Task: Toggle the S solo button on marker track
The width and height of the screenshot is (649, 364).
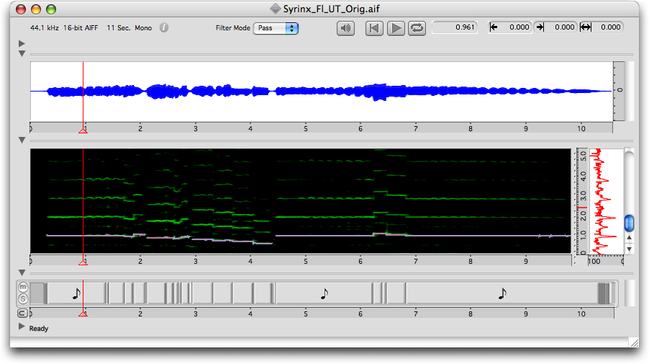Action: [23, 299]
